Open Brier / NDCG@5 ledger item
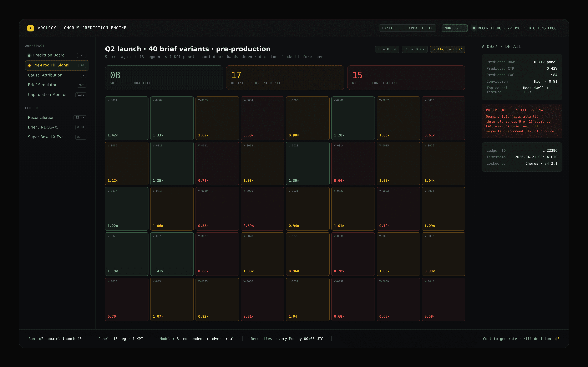 coord(43,127)
